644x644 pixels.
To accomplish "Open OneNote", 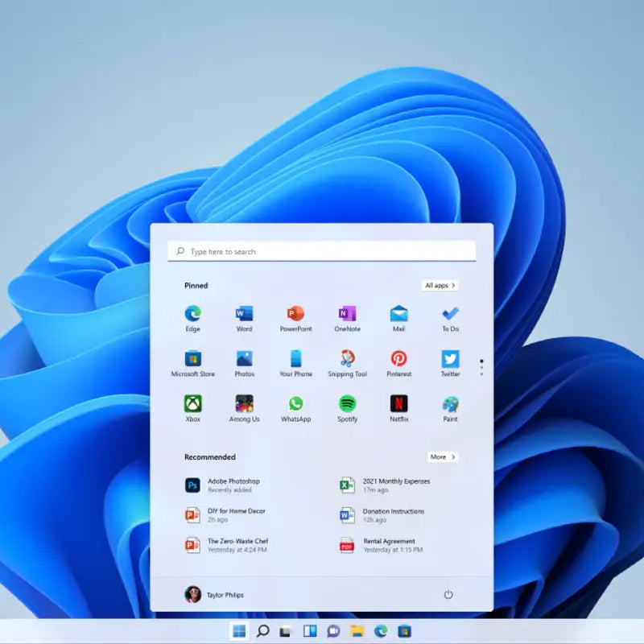I will point(347,315).
